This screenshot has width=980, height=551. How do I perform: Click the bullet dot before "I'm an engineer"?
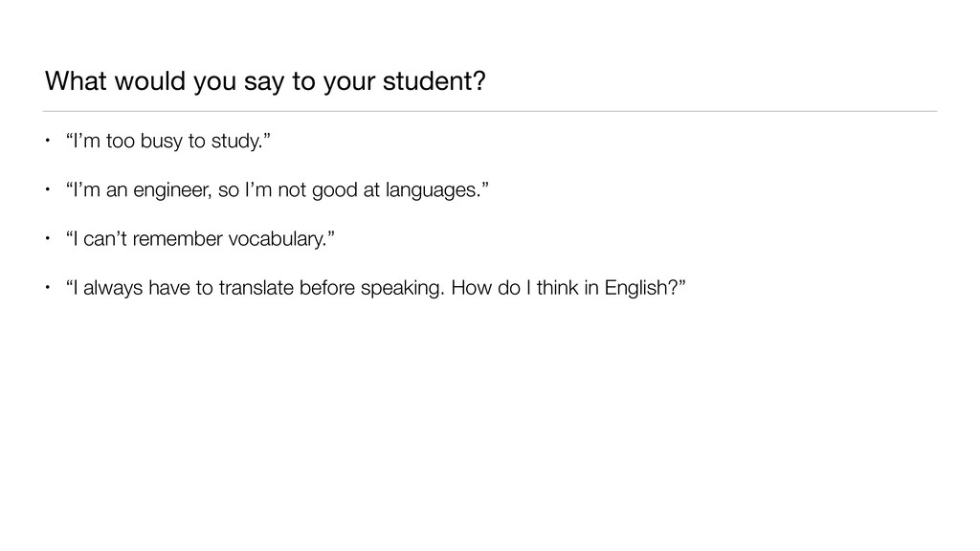coord(48,190)
